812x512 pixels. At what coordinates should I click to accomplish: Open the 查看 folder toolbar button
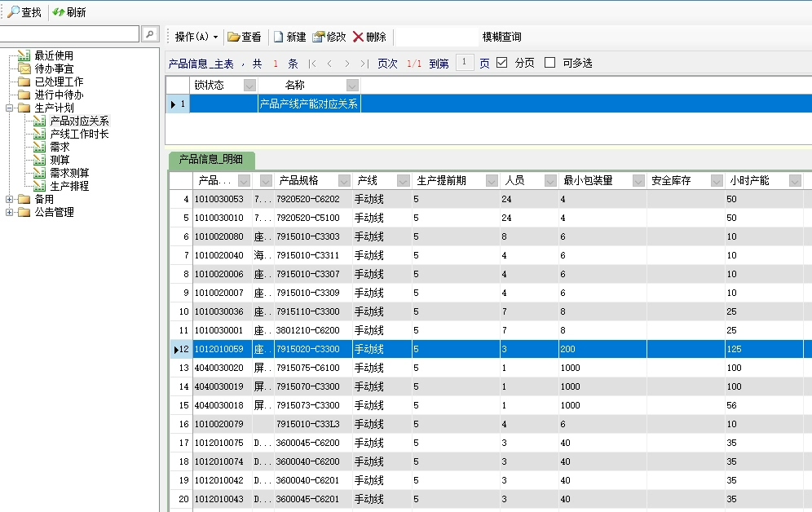(245, 37)
